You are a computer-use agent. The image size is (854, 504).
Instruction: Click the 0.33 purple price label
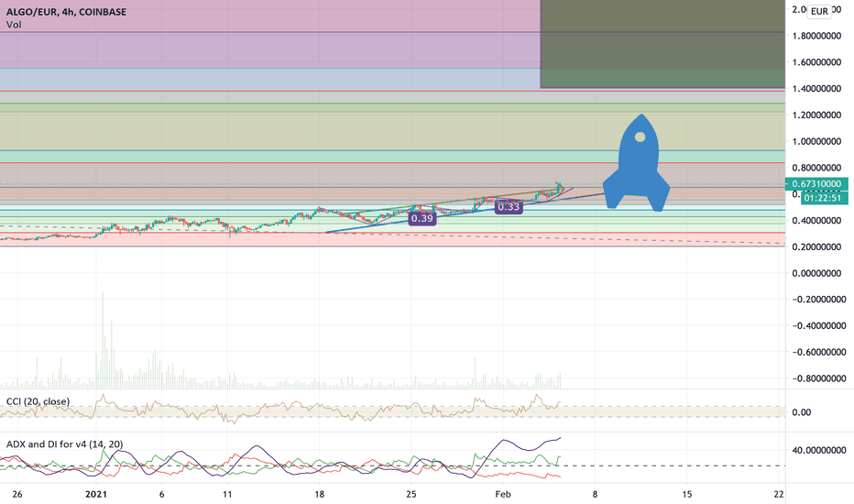coord(509,206)
